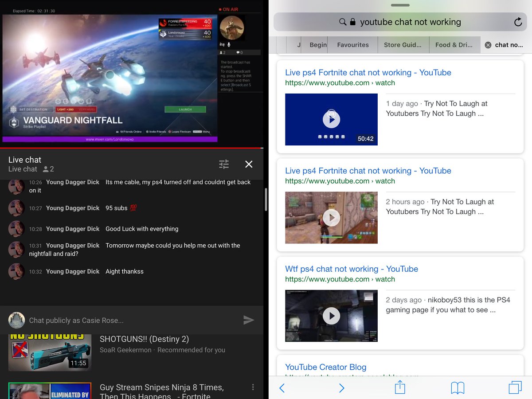
Task: Go forward in Safari
Action: [341, 388]
